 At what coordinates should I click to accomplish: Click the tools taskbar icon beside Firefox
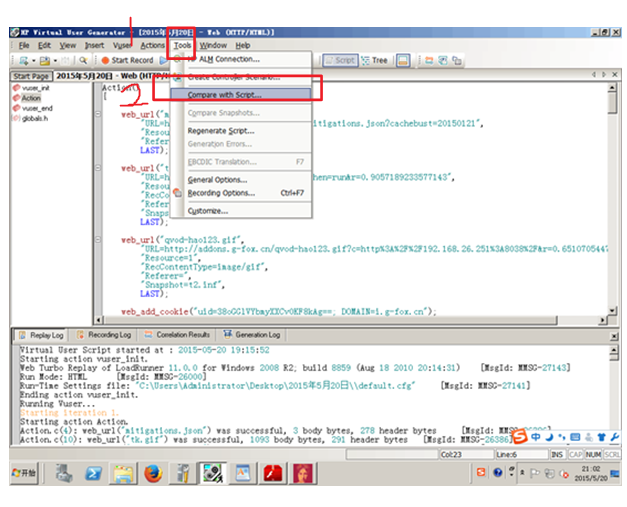tap(183, 473)
